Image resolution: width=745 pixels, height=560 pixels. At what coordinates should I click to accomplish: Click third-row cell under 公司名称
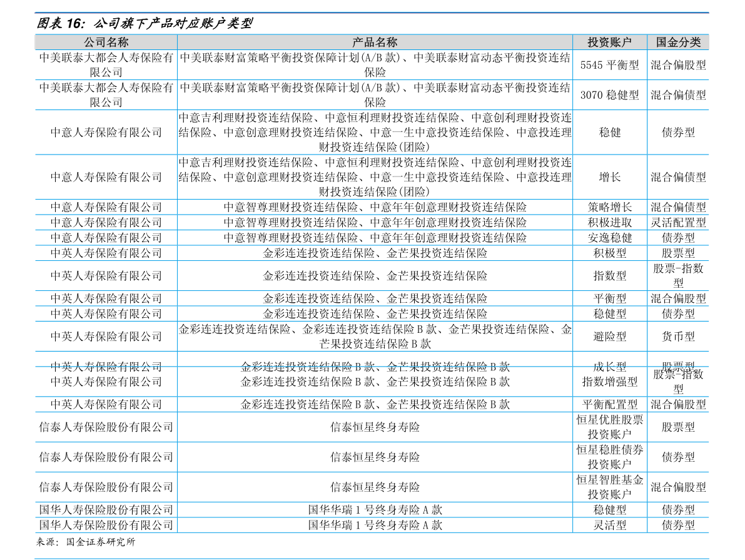coord(106,132)
